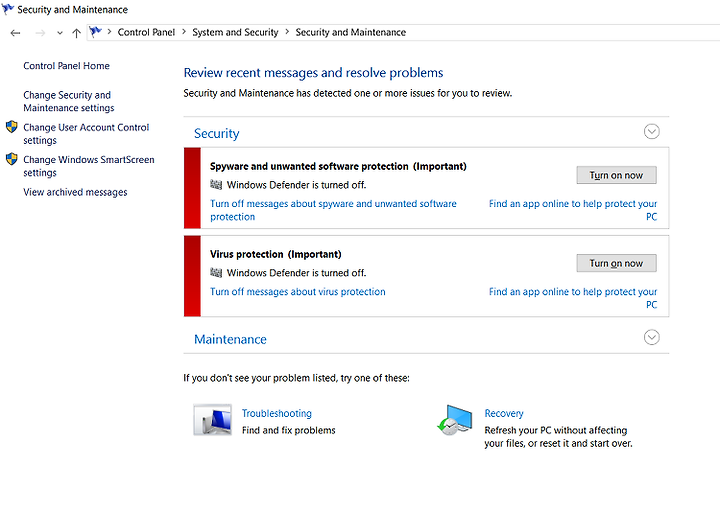Turn on Virus protection now
The width and height of the screenshot is (720, 510).
[x=616, y=263]
